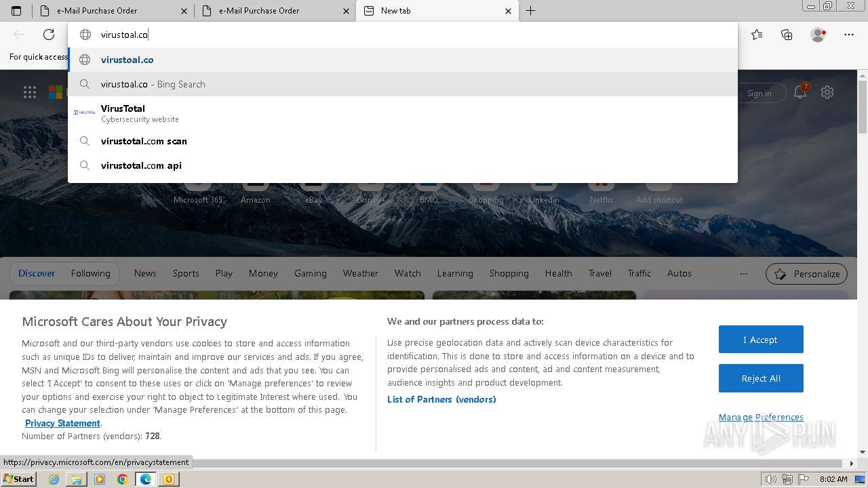The image size is (868, 488).
Task: Select VirusTotal cybersecurity website suggestion
Action: (x=403, y=113)
